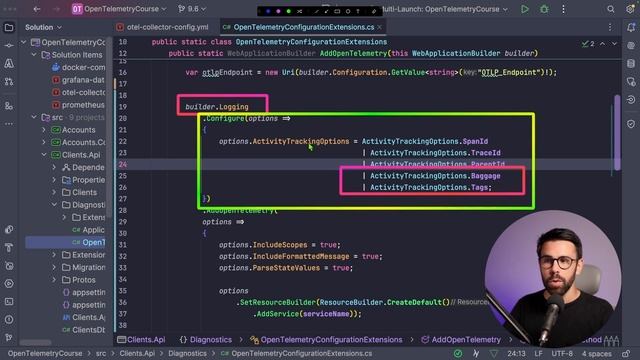
Task: Click OpenTelemetryConfigurationExtensions class in editor breadcrumb
Action: pos(326,340)
